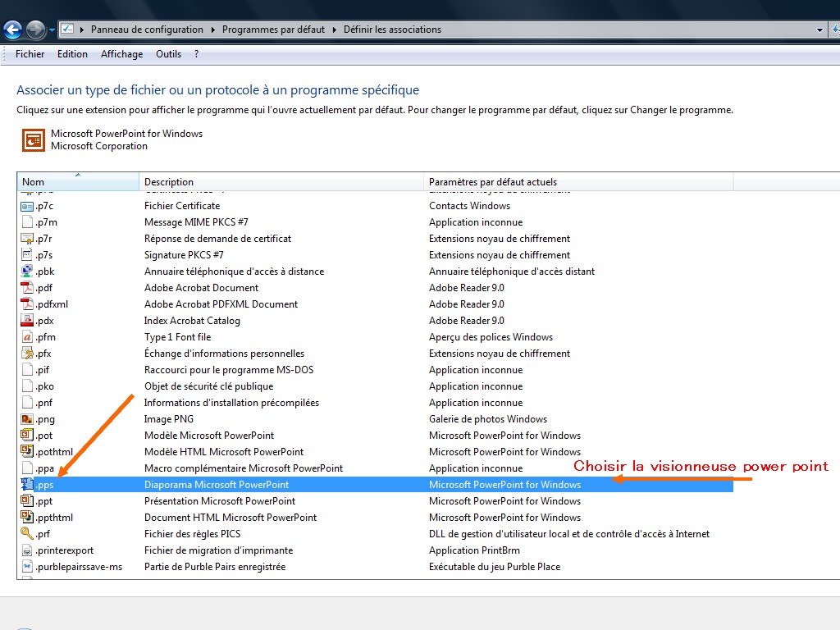Select the .prf key icon
Viewport: 840px width, 630px height.
(x=27, y=534)
